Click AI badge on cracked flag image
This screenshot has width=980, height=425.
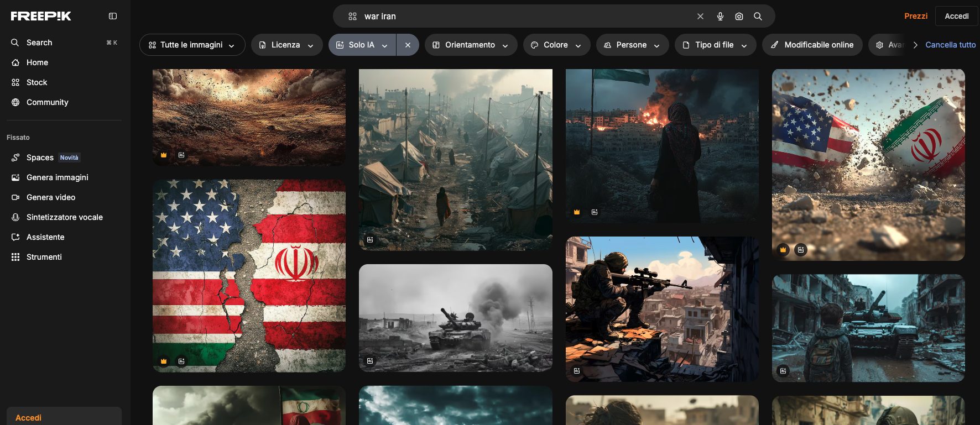[181, 361]
